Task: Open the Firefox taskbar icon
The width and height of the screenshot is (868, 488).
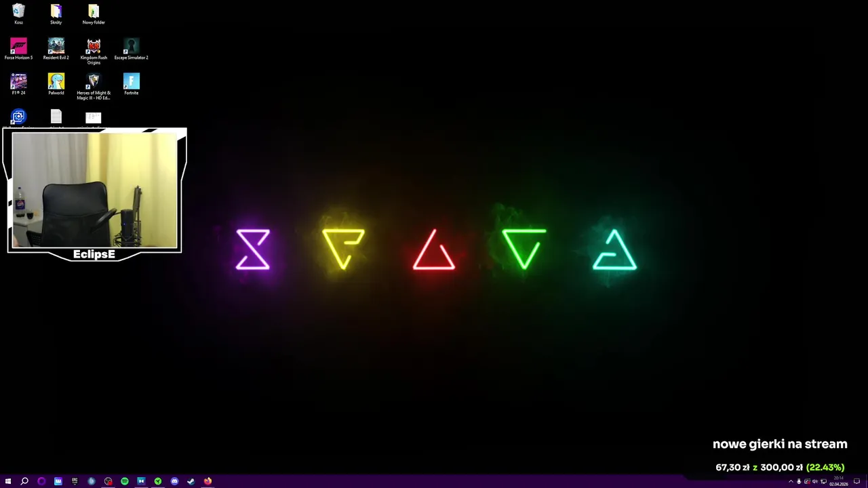Action: pyautogui.click(x=208, y=481)
